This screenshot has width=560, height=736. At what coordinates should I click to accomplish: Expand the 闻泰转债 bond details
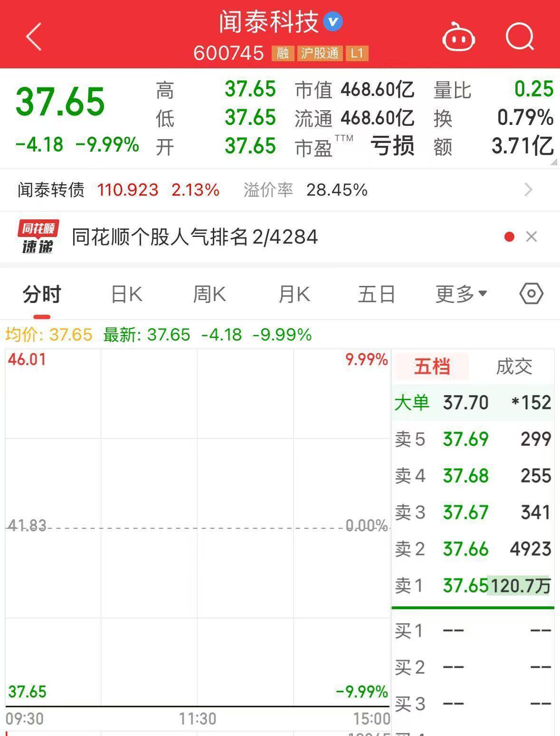(x=529, y=189)
